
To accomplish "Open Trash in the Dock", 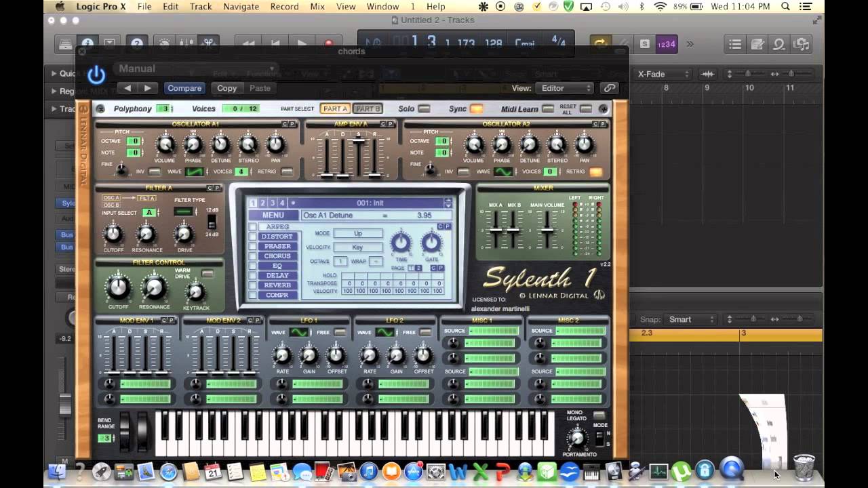I will click(804, 468).
